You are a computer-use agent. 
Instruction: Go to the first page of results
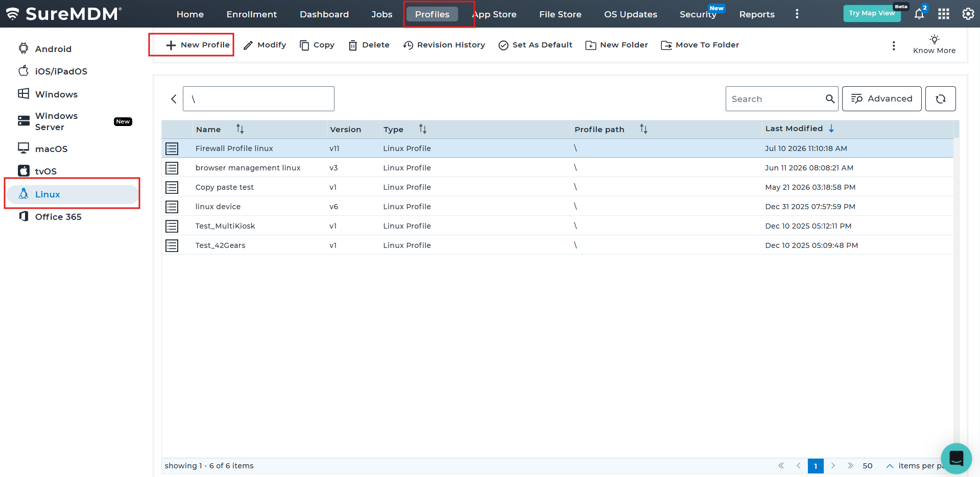point(781,465)
